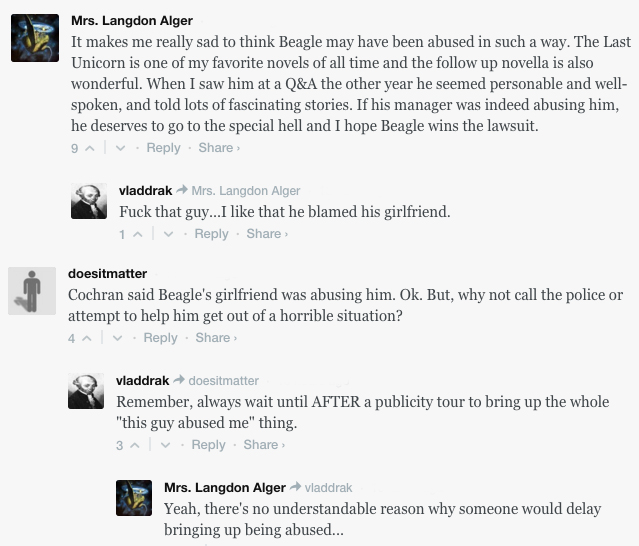Upvote vladdrak's publicity tour comment
The image size is (639, 546).
tap(135, 445)
